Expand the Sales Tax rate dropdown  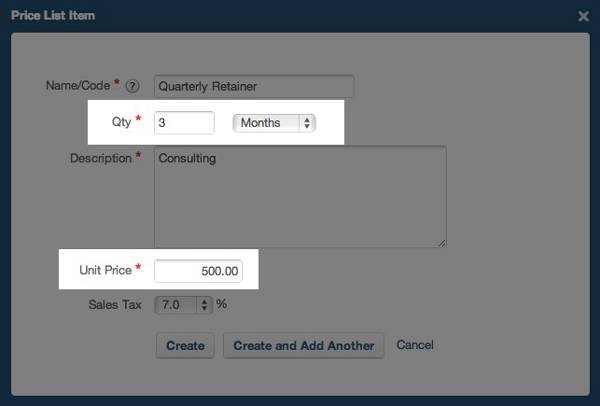[x=183, y=304]
